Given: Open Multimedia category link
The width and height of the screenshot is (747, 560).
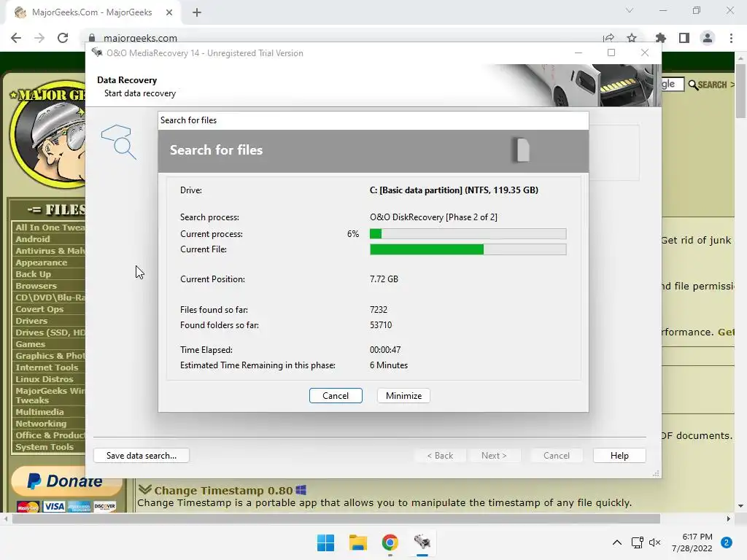Looking at the screenshot, I should point(39,412).
